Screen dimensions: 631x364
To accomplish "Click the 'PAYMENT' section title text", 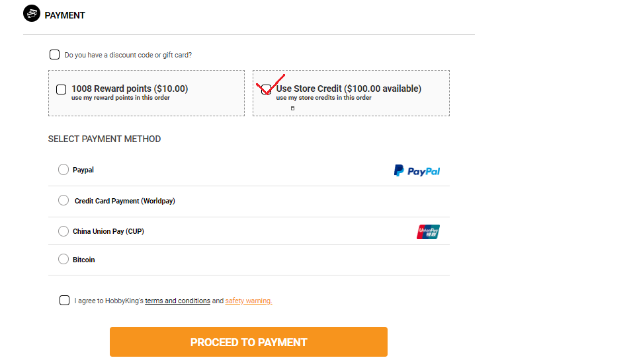I will pos(65,15).
